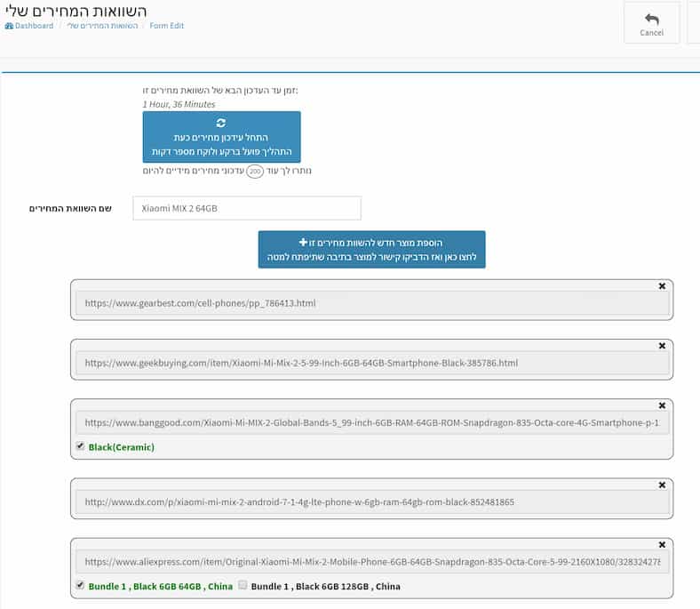The image size is (700, 609).
Task: Select the geekbuying.com URL field
Action: pyautogui.click(x=371, y=363)
